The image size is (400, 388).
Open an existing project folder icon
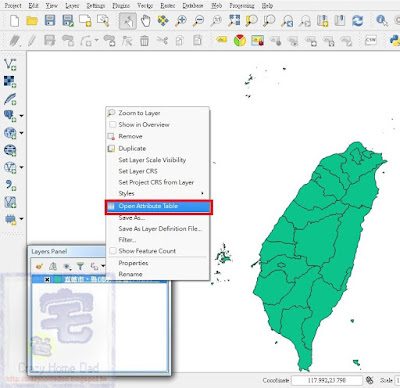[32, 21]
